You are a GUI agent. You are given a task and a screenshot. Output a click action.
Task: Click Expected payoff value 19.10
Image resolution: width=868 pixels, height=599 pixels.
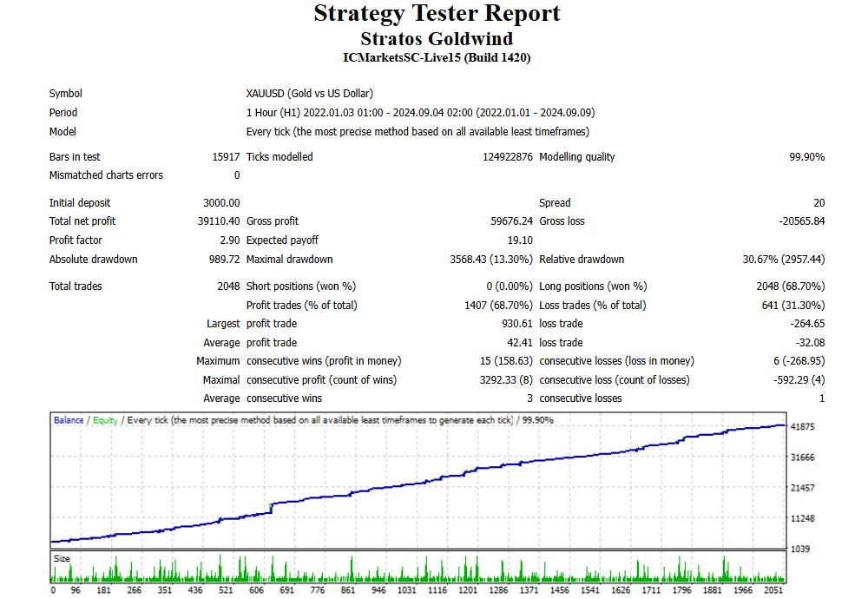tap(520, 240)
